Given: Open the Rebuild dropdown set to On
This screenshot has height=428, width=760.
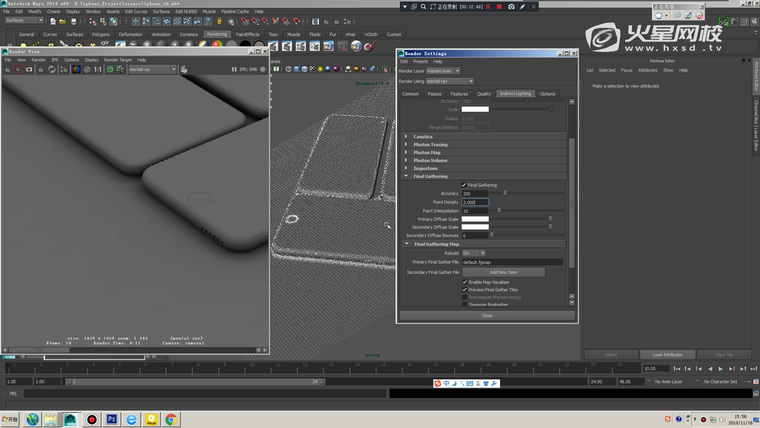Looking at the screenshot, I should (x=473, y=253).
